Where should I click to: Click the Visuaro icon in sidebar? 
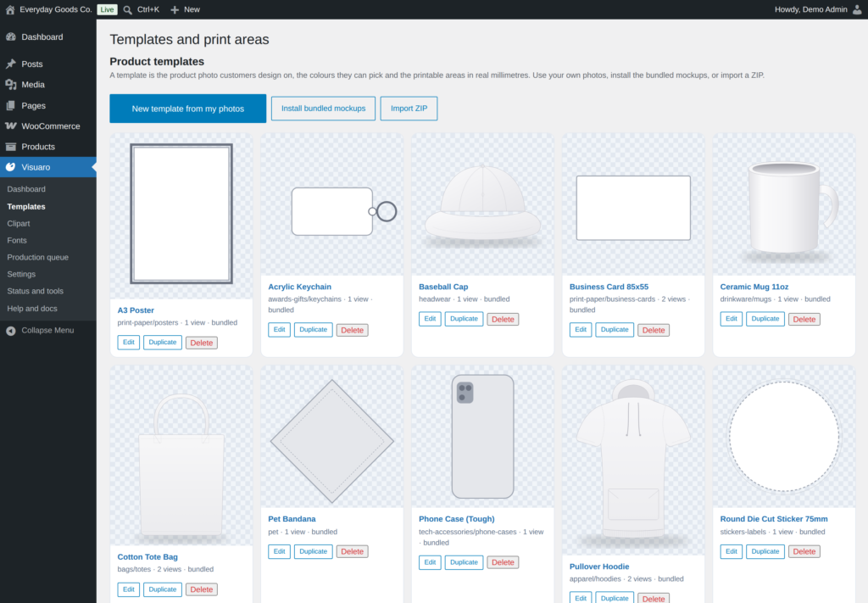(10, 167)
